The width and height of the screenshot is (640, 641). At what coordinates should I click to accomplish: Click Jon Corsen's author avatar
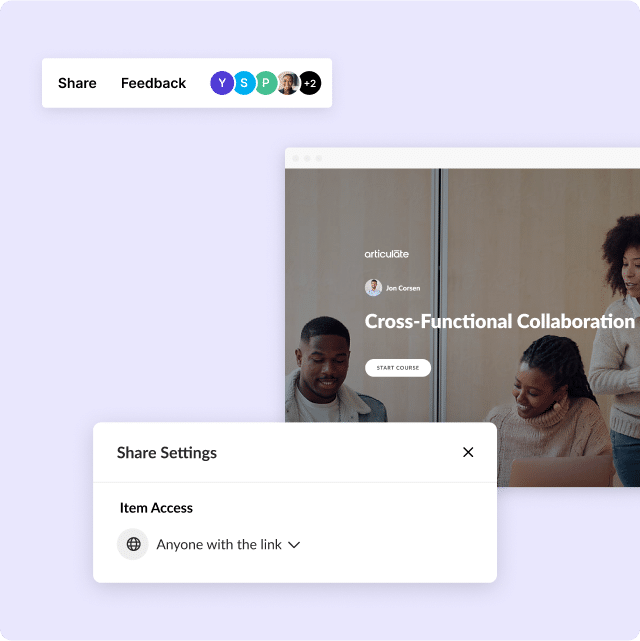[x=373, y=288]
